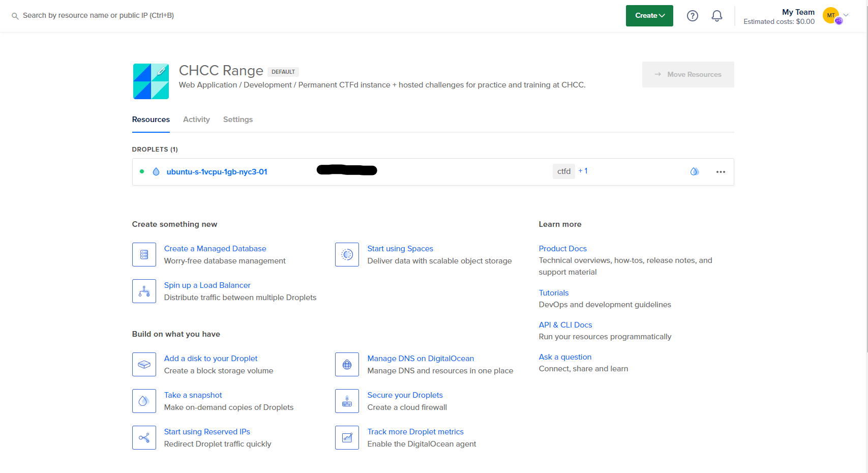Click Estimated costs: $0.00 text
Image resolution: width=868 pixels, height=473 pixels.
779,21
